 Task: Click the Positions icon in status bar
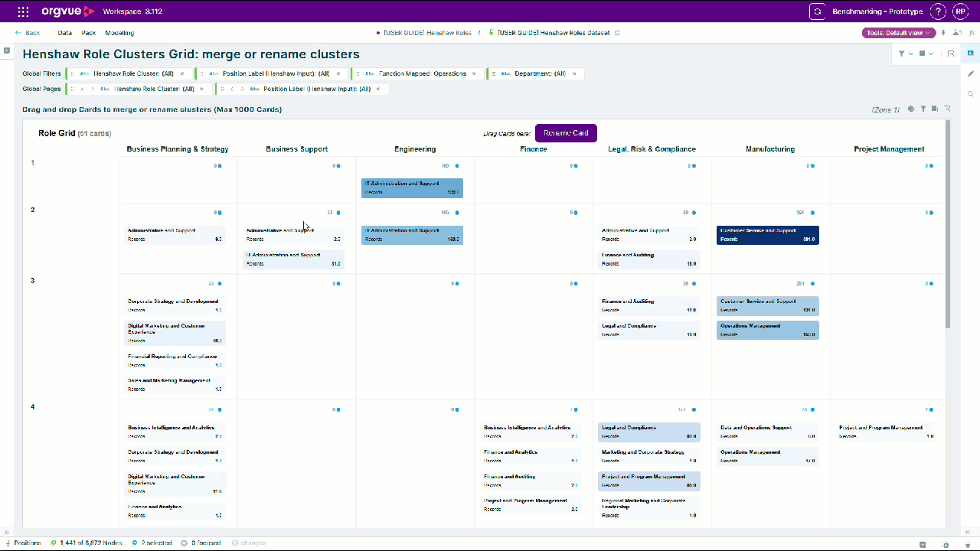coord(8,543)
